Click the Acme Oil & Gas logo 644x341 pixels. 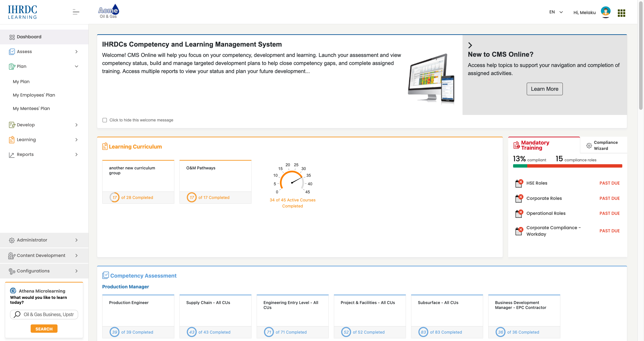click(109, 11)
